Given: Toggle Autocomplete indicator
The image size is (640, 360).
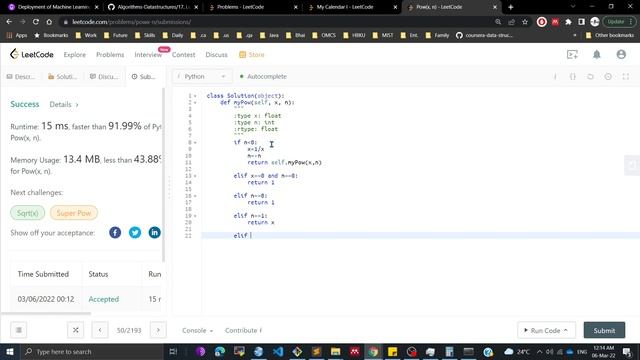Looking at the screenshot, I should [263, 76].
